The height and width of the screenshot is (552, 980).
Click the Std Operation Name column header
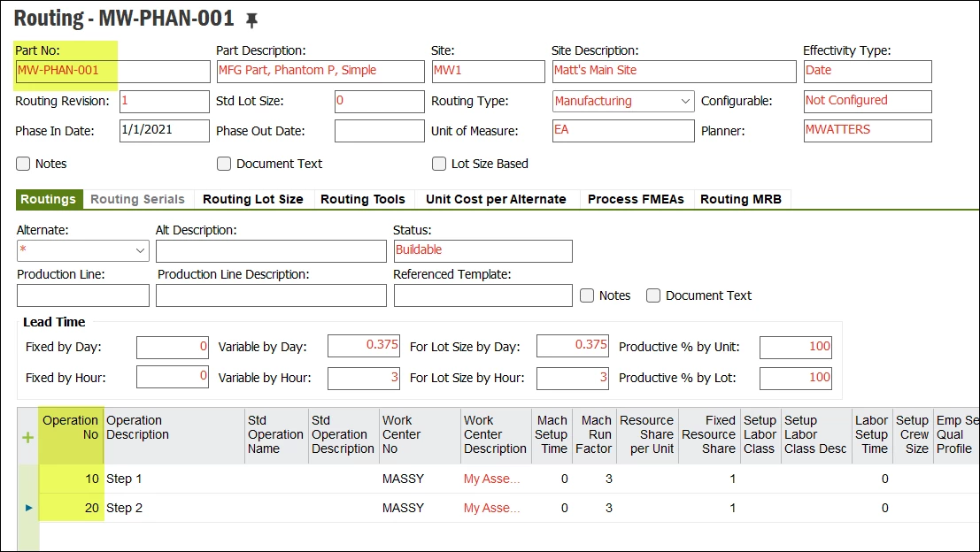[277, 435]
